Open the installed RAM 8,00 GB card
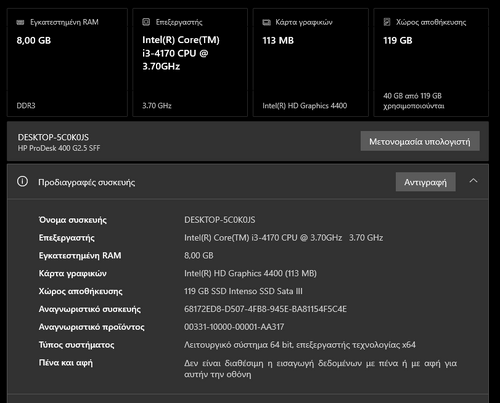Viewport: 500px width, 403px height. [67, 63]
